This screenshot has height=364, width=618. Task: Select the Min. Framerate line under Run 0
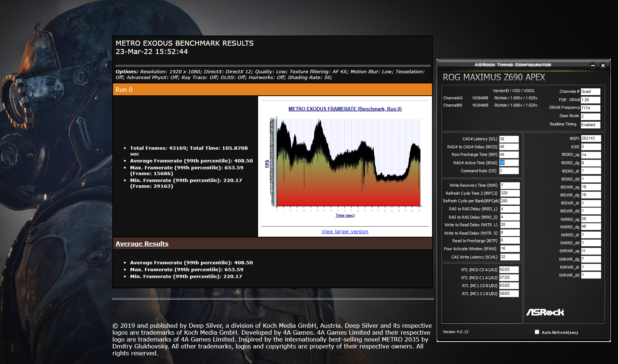(x=186, y=183)
